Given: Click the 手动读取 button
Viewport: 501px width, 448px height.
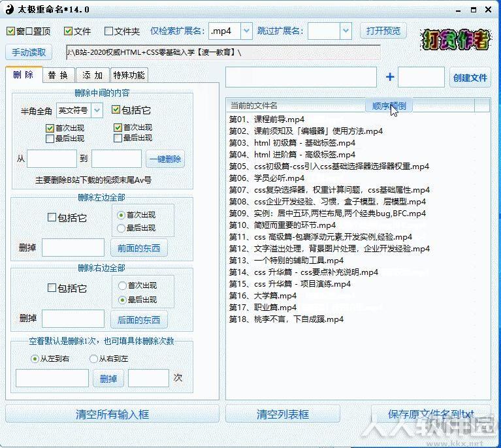Looking at the screenshot, I should 29,52.
